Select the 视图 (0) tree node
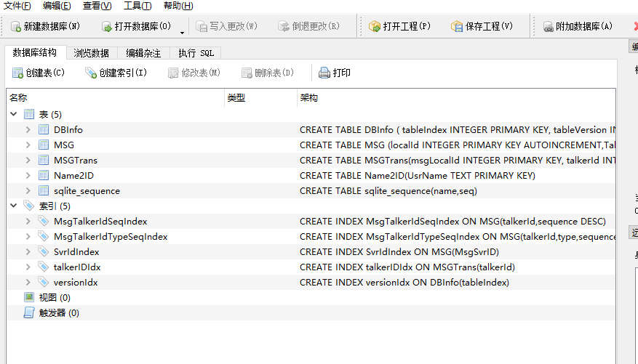This screenshot has height=364, width=638. pos(55,297)
